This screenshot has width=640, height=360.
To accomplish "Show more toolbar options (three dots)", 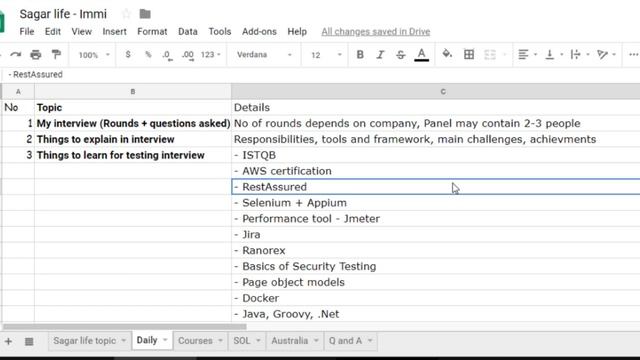I will coord(633,54).
